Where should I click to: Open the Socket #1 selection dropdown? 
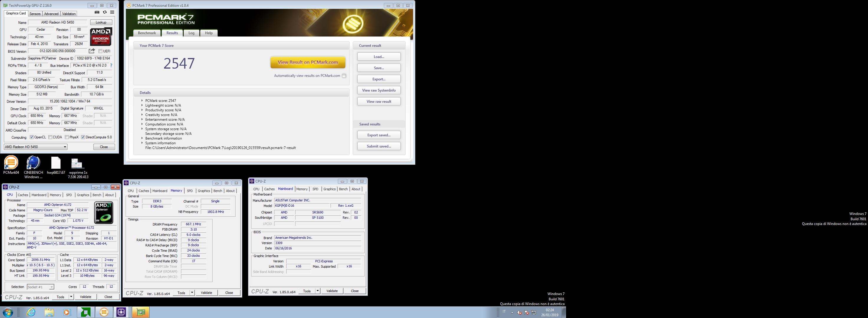40,287
